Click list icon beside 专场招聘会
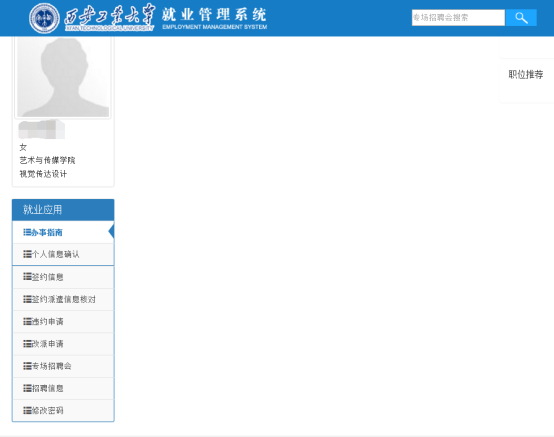The height and width of the screenshot is (437, 554). [x=27, y=366]
